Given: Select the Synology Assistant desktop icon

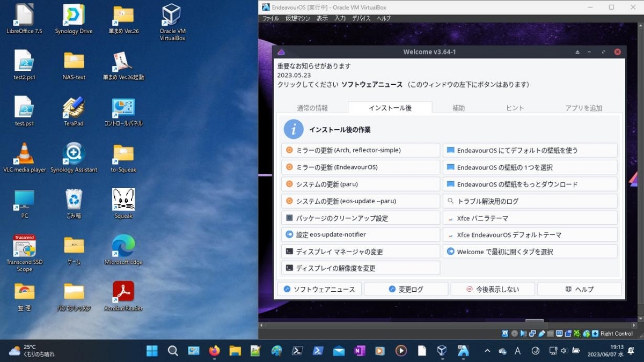Looking at the screenshot, I should [74, 158].
